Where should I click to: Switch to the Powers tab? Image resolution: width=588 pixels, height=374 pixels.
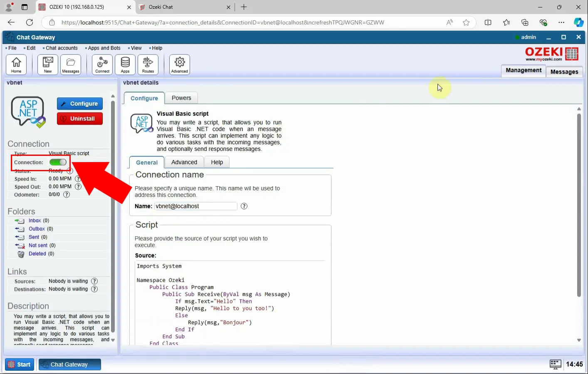point(181,98)
